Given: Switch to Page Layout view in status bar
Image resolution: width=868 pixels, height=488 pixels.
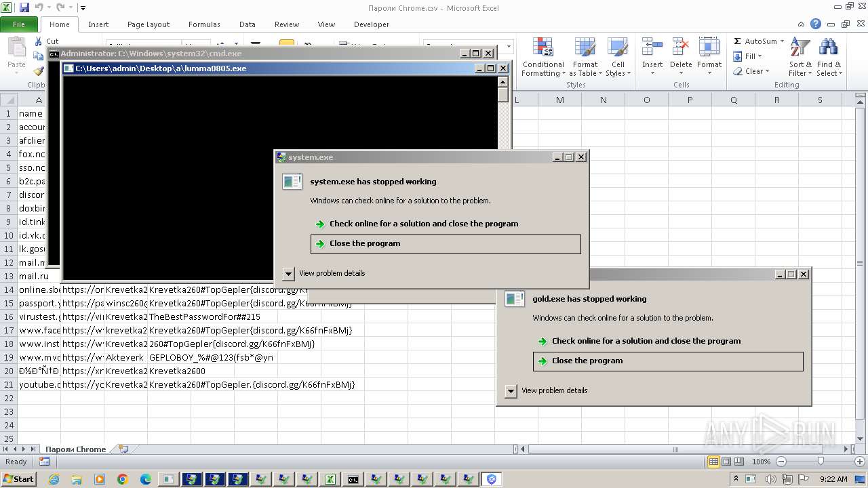Looking at the screenshot, I should click(726, 462).
